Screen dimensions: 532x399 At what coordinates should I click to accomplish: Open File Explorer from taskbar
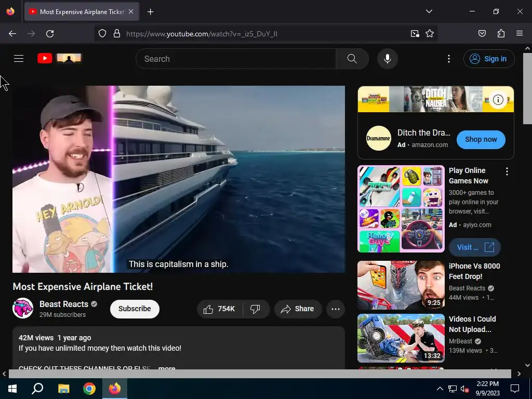63,389
